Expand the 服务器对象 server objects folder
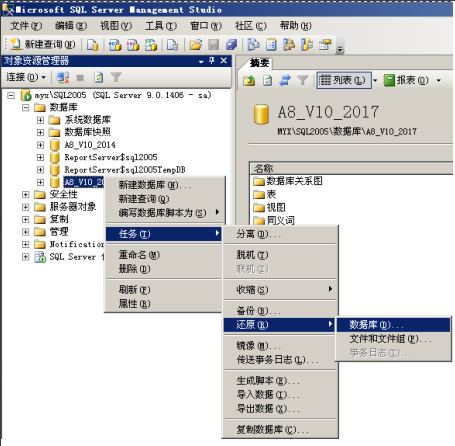The width and height of the screenshot is (455, 446). (26, 207)
